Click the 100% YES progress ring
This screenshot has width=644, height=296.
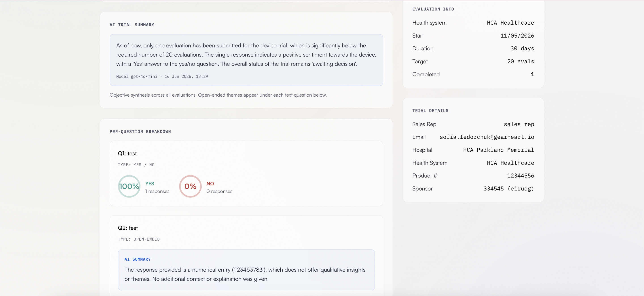coord(129,186)
